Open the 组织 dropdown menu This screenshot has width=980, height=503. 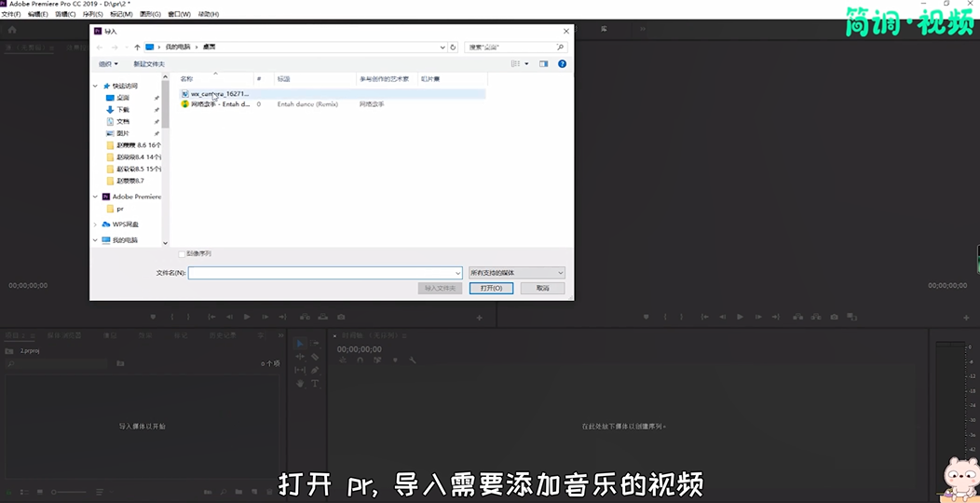pos(108,64)
